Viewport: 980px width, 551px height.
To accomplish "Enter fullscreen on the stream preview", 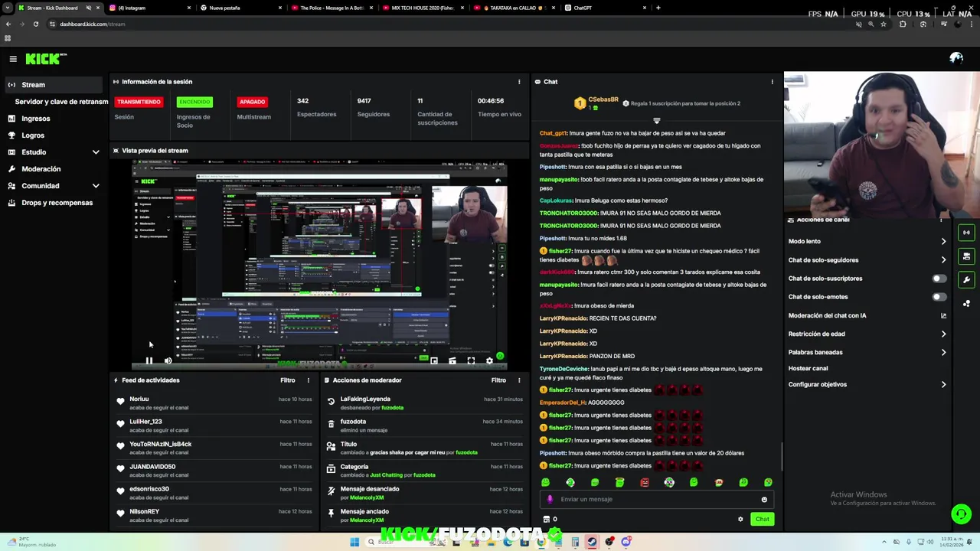I will [x=471, y=360].
